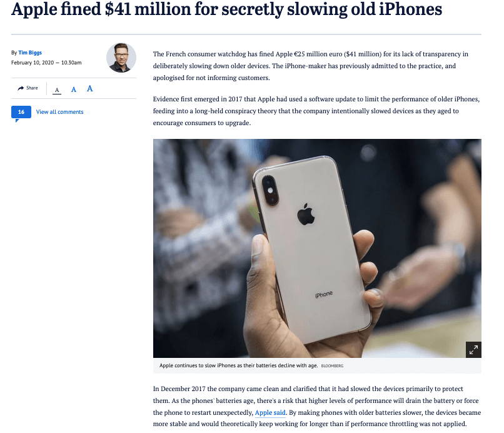The height and width of the screenshot is (433, 504).
Task: Click the paragraph starting Evidence first emerged
Action: [x=316, y=111]
